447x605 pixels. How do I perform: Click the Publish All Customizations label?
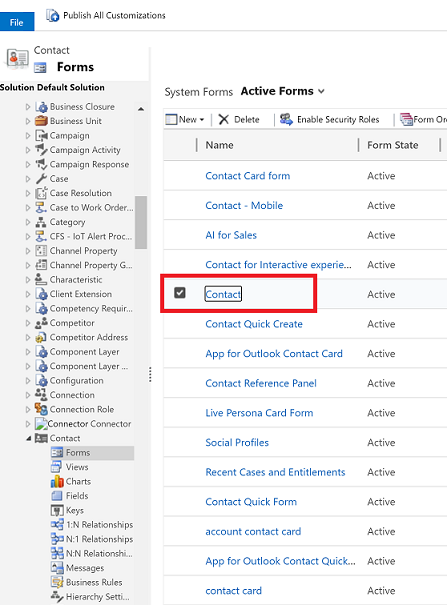point(114,15)
